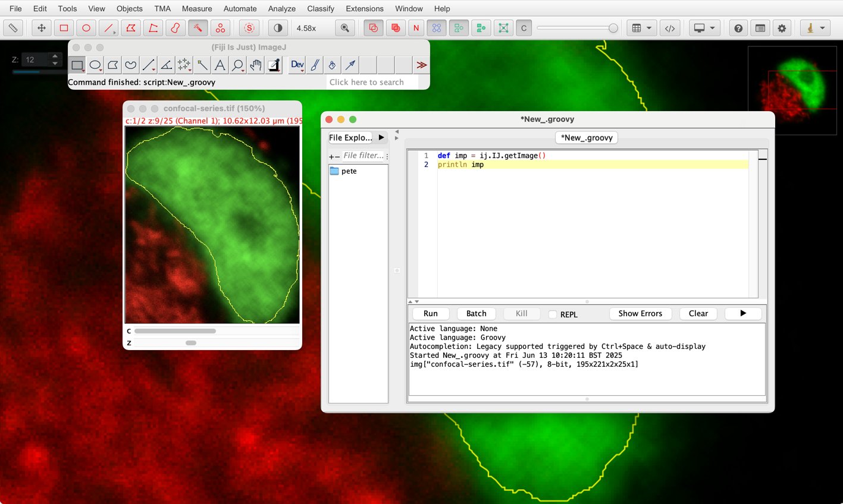This screenshot has height=504, width=843.
Task: Select the QuPath Brush tool
Action: [x=176, y=28]
